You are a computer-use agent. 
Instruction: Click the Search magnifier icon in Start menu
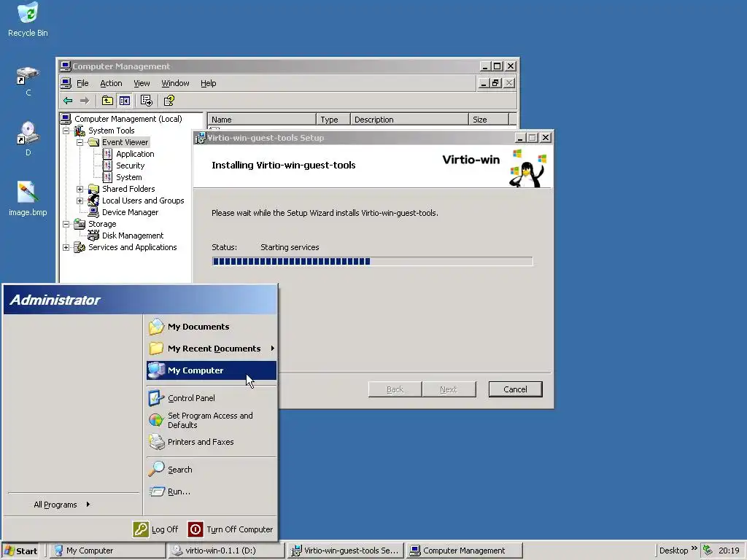[156, 470]
